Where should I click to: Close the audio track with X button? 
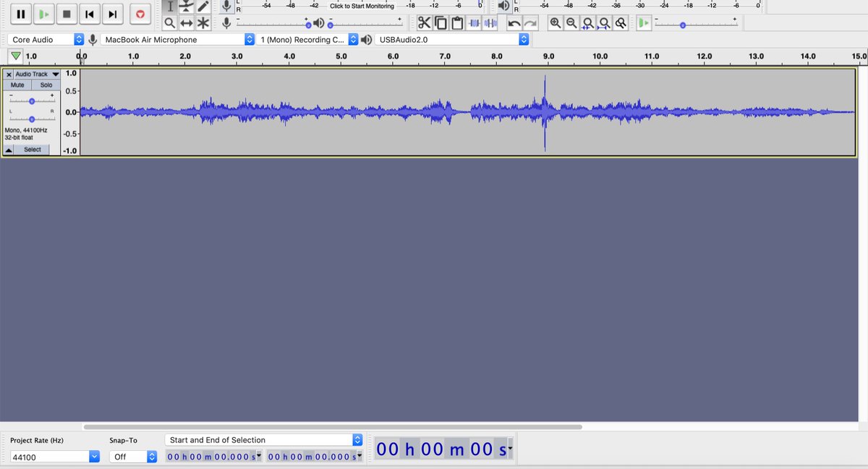tap(9, 74)
